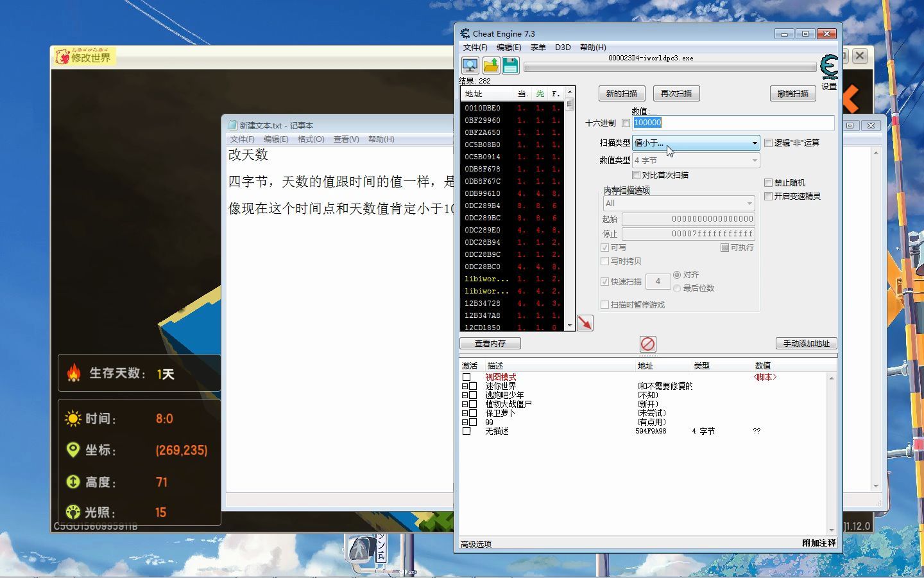Click the Cheat Engine title bar icon
924x578 pixels.
click(465, 33)
